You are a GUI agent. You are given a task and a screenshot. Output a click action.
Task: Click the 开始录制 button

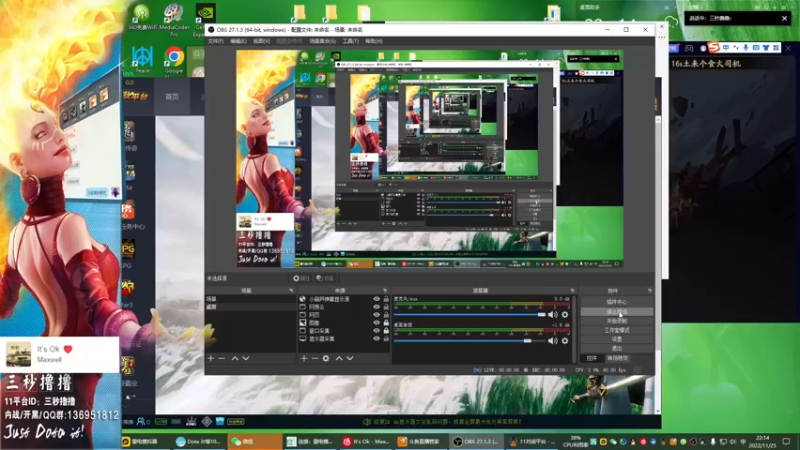(617, 321)
